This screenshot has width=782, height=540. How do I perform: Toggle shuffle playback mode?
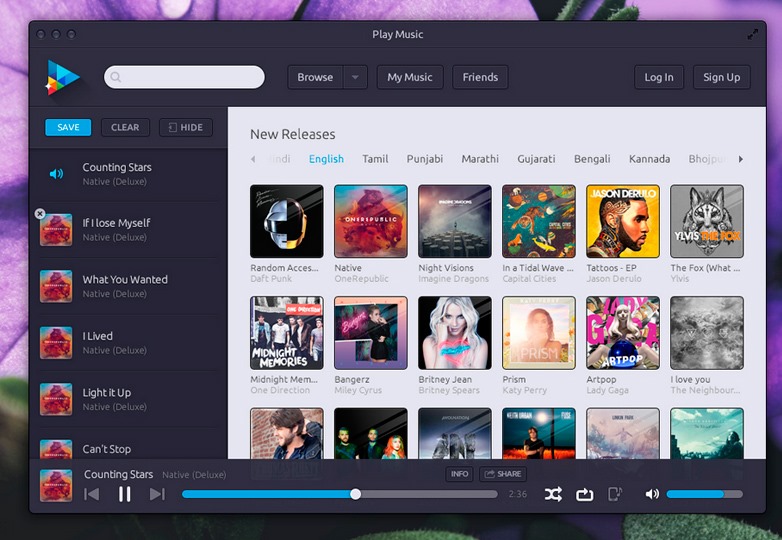[x=553, y=494]
